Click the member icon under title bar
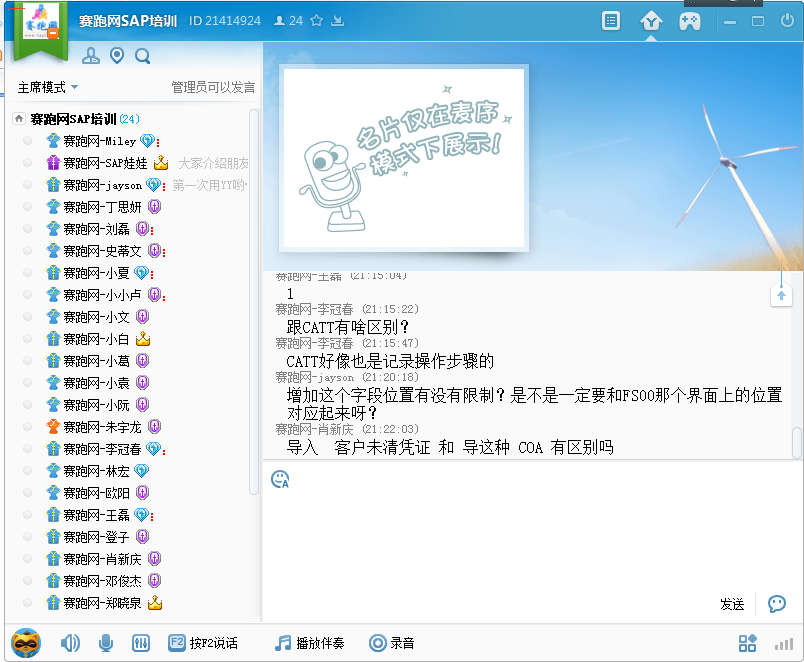The width and height of the screenshot is (804, 662). pos(91,56)
